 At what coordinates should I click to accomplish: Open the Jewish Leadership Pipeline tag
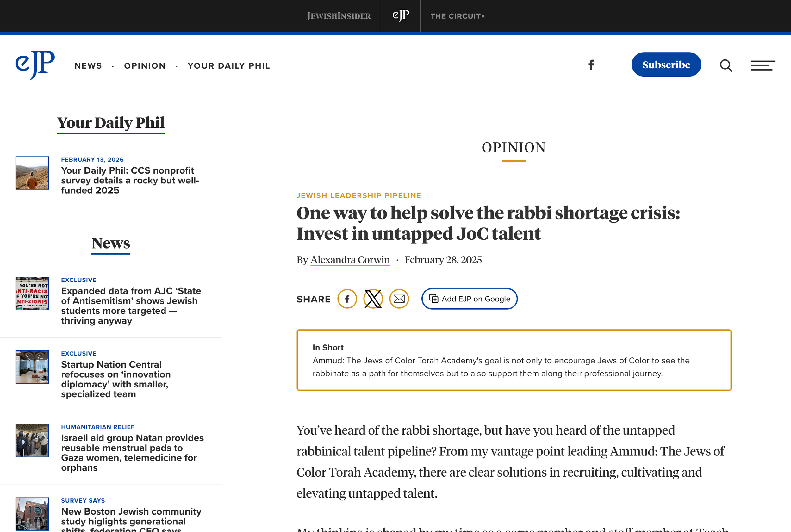(x=359, y=195)
